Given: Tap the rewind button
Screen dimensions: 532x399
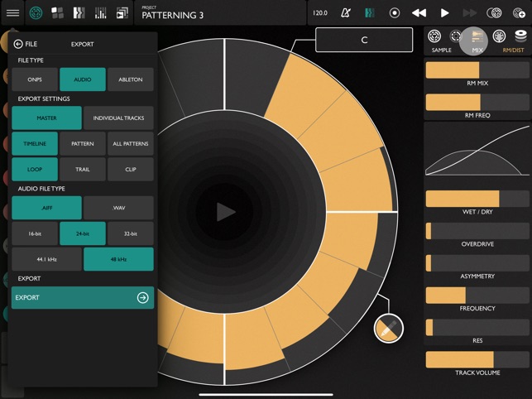Looking at the screenshot, I should point(419,13).
